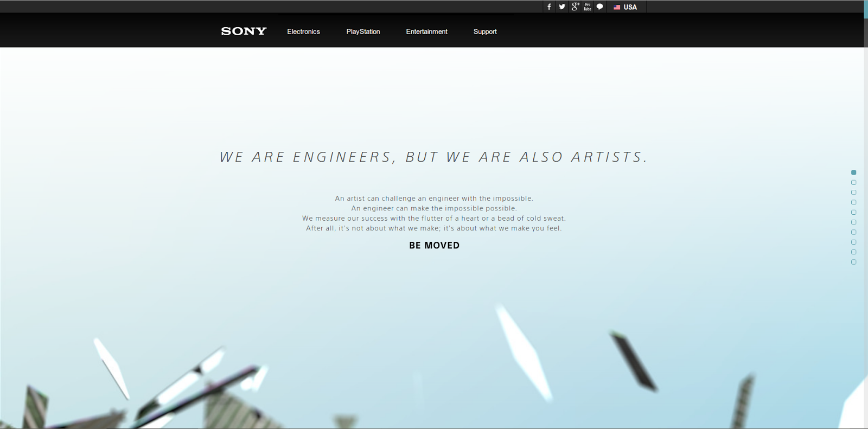Open the PlayStation menu
868x429 pixels.
coord(363,31)
